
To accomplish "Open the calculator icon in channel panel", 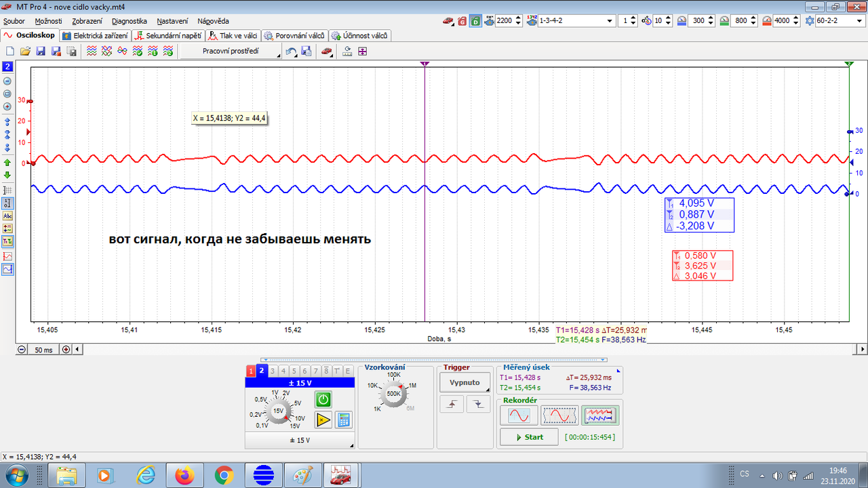I will point(344,420).
